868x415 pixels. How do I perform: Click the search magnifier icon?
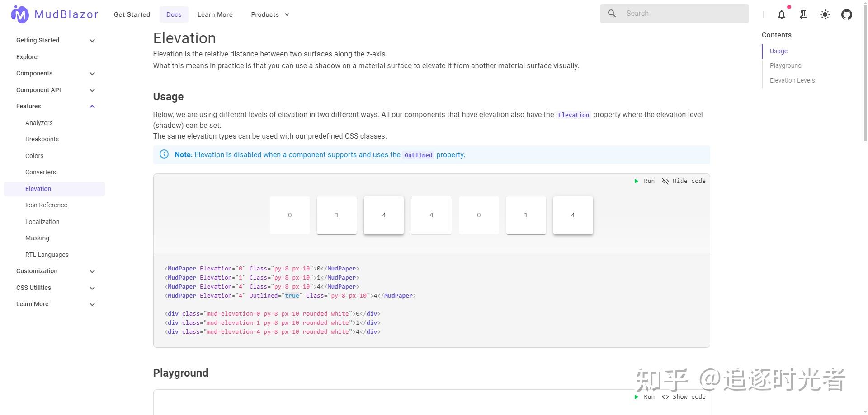pos(612,14)
